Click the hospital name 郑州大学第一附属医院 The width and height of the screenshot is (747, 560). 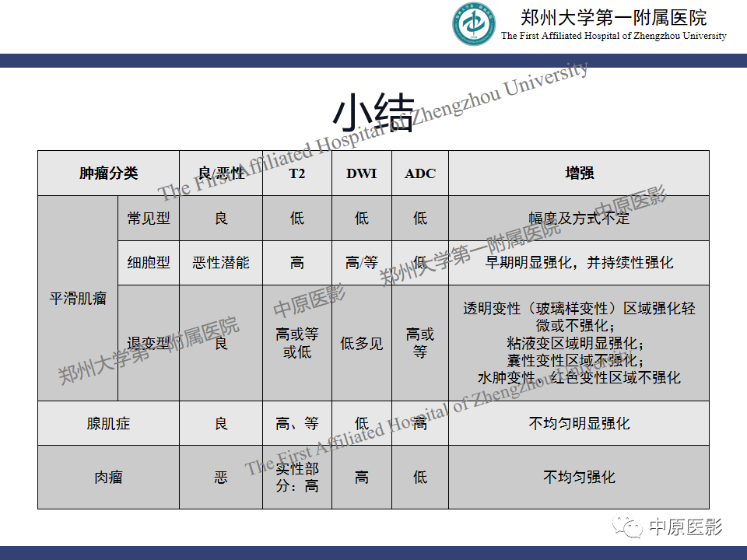[614, 18]
